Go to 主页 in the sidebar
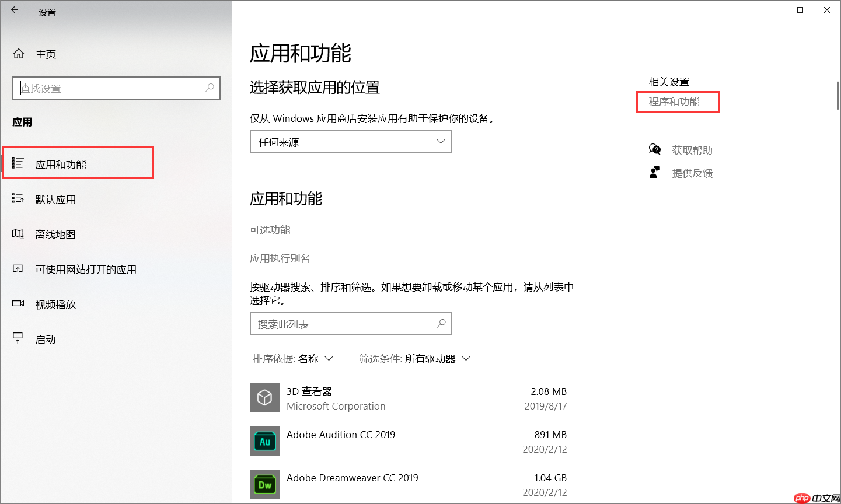Screen dimensions: 841x504 coord(46,54)
